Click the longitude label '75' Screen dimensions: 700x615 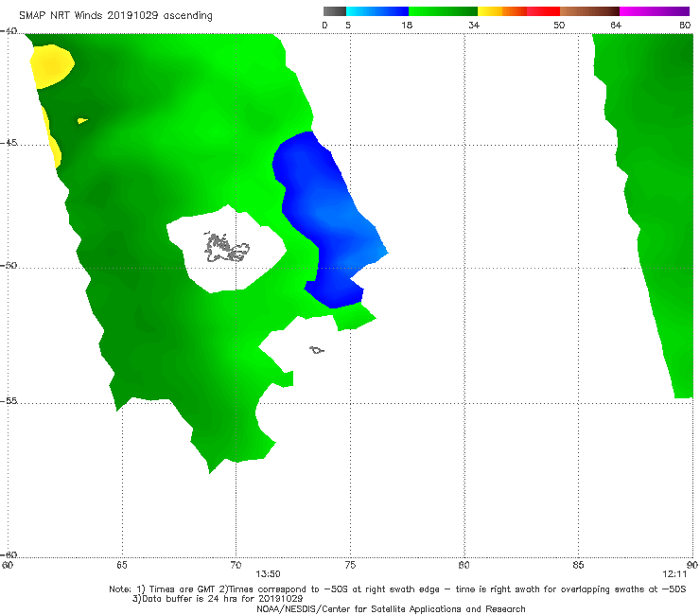point(350,565)
